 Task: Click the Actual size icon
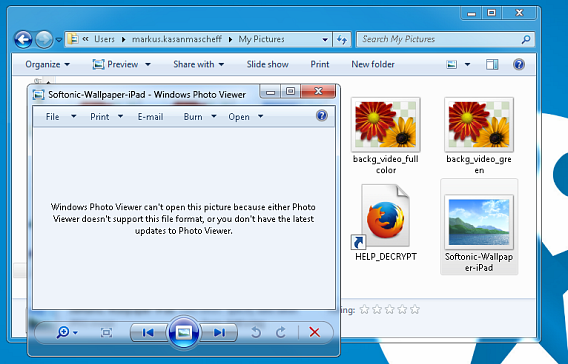coord(106,332)
